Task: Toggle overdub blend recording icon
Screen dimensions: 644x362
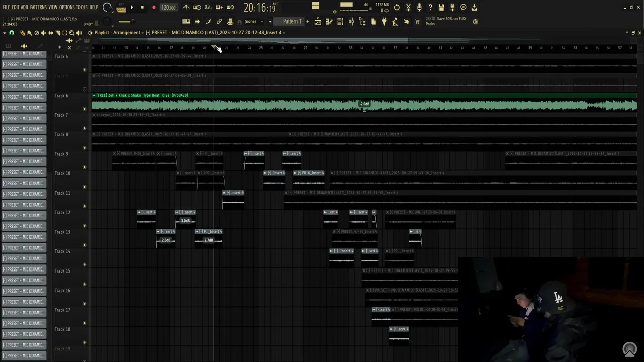Action: pos(219,8)
